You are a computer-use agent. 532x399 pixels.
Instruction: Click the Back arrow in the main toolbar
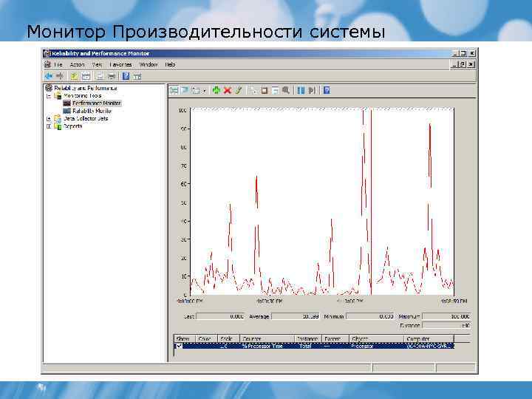tap(49, 76)
